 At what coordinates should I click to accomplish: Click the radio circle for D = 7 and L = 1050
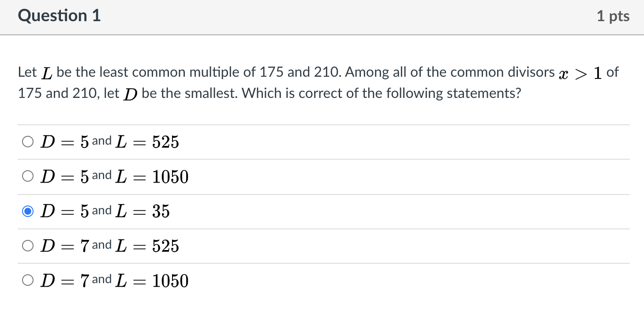[x=28, y=280]
